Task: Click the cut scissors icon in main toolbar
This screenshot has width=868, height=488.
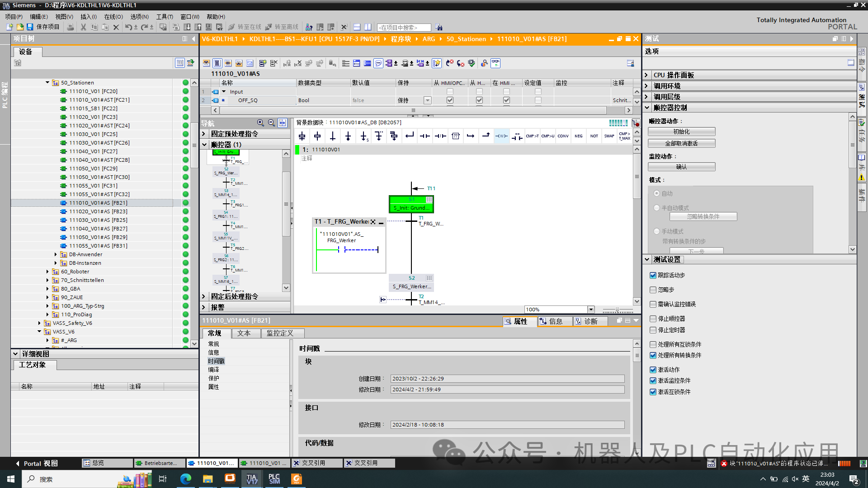Action: click(x=83, y=27)
